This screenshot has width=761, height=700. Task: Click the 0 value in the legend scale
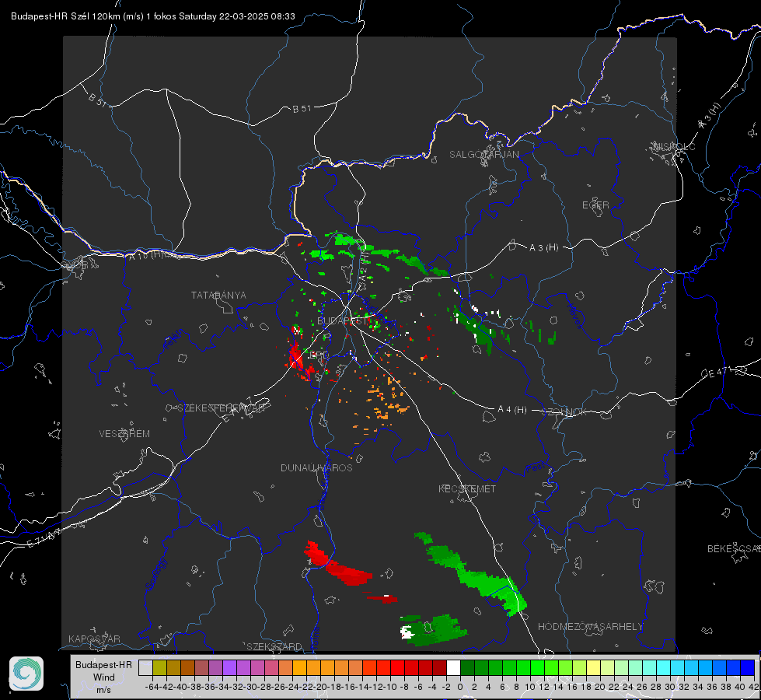point(460,687)
